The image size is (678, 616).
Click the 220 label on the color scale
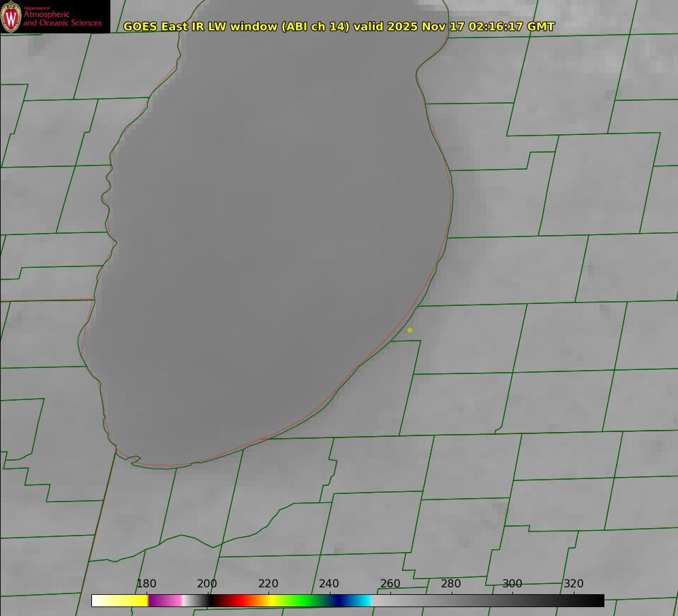click(268, 583)
